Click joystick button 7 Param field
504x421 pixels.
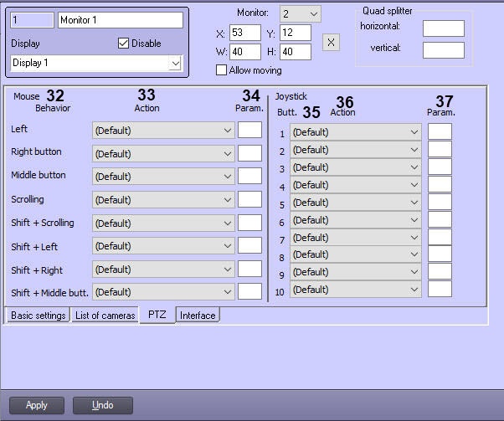tap(440, 237)
